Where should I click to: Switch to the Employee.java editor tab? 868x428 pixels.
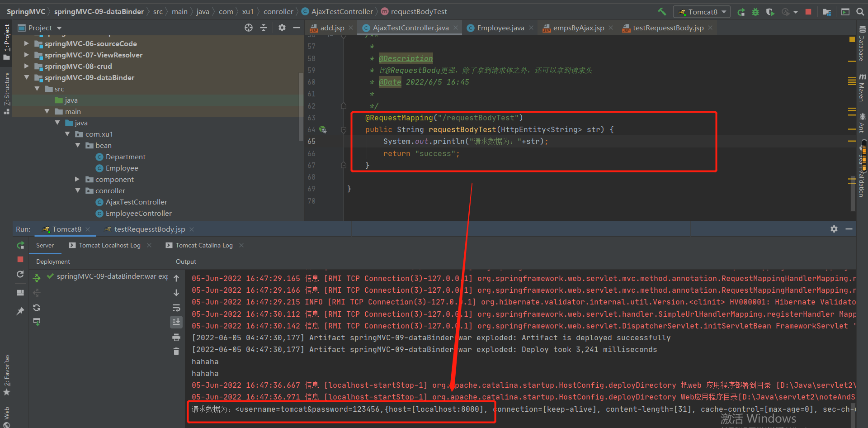point(500,28)
